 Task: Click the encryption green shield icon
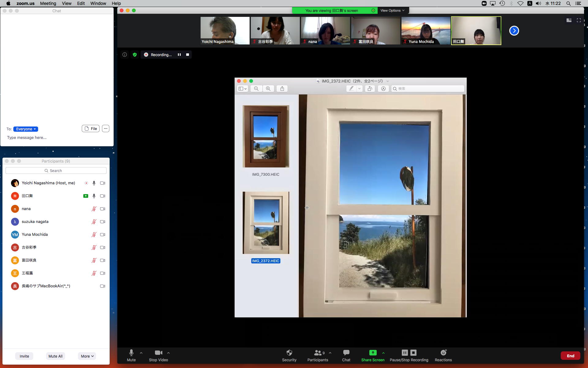coord(135,55)
